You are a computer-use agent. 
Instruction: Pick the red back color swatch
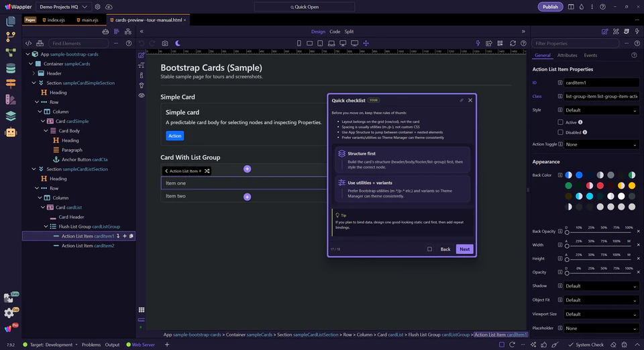click(x=600, y=185)
